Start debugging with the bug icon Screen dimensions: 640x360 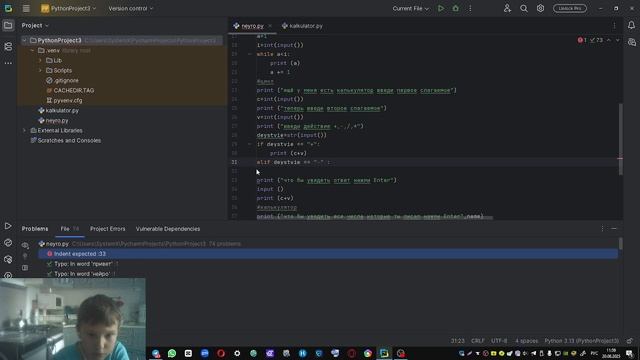[456, 8]
